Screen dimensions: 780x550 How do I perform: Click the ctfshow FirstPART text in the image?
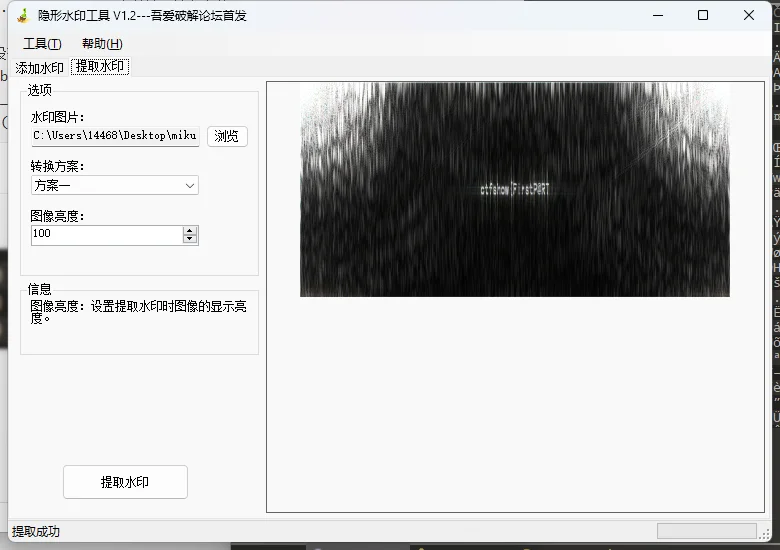click(x=514, y=189)
